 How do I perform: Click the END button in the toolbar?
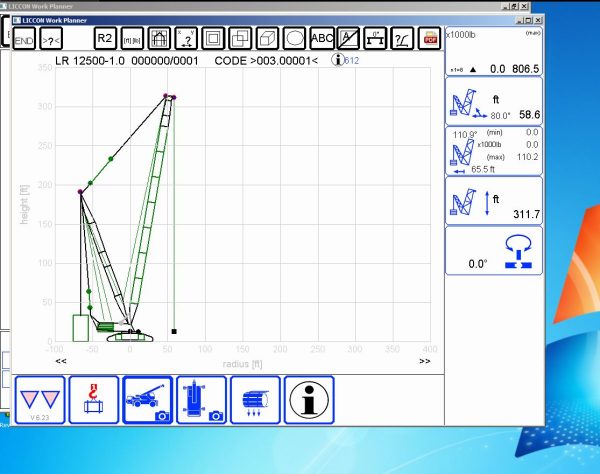pos(24,39)
